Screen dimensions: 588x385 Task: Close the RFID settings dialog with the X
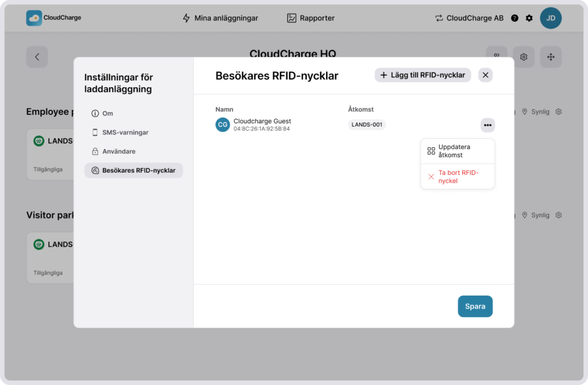click(x=485, y=75)
